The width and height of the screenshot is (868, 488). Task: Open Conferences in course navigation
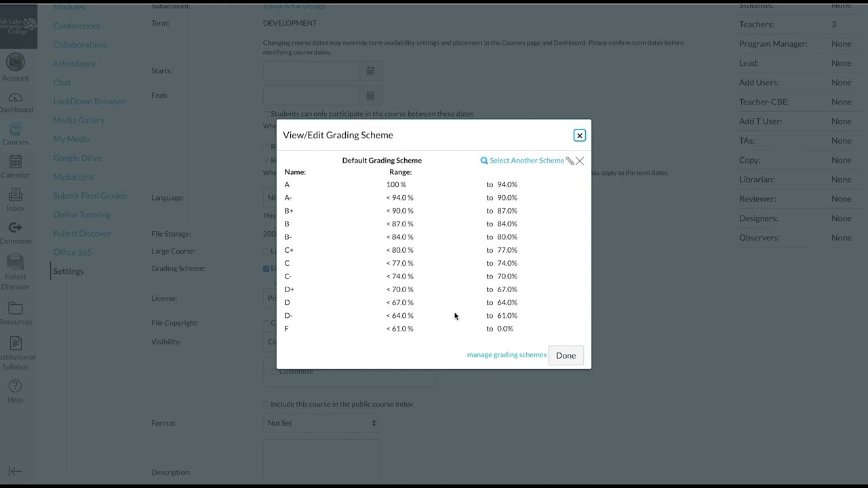pos(77,26)
